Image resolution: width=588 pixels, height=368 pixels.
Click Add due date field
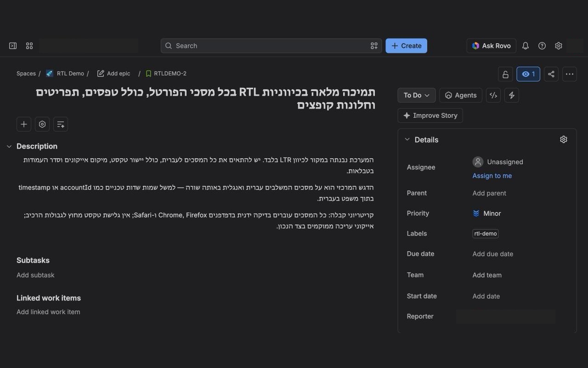(493, 254)
